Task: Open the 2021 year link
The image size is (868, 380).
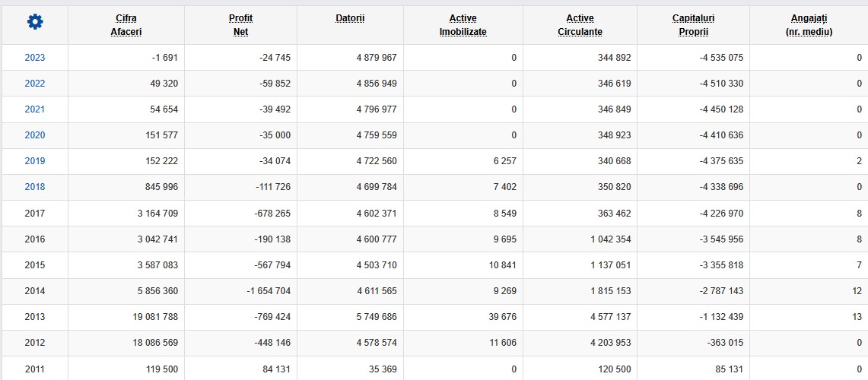Action: [35, 109]
